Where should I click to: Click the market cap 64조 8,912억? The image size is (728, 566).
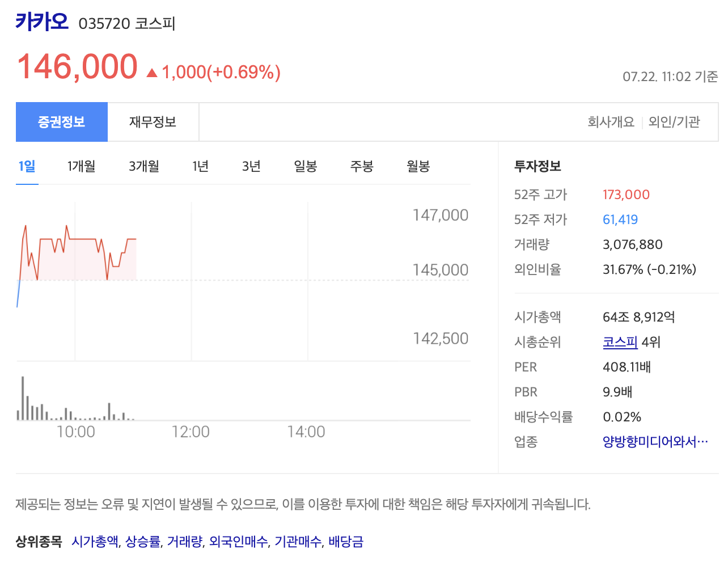(639, 317)
